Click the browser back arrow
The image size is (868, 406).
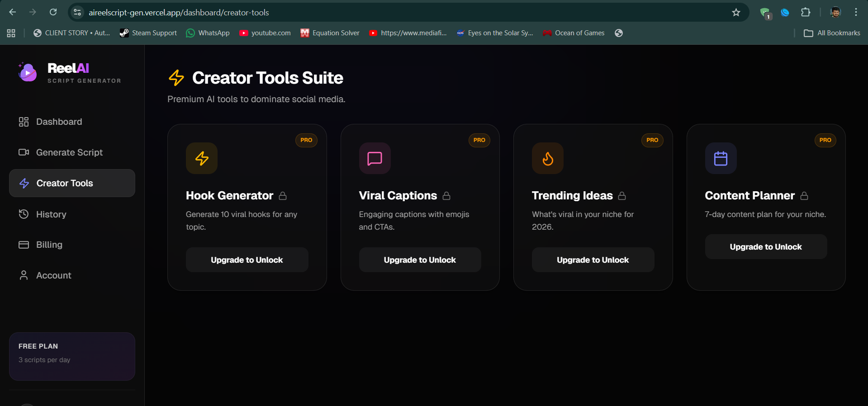click(x=12, y=12)
